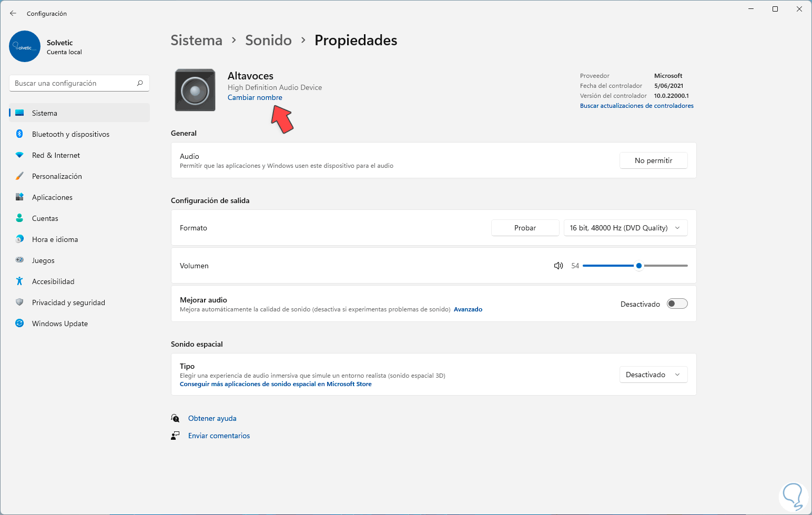Image resolution: width=812 pixels, height=515 pixels.
Task: Click the Cambiar nombre link
Action: [x=255, y=97]
